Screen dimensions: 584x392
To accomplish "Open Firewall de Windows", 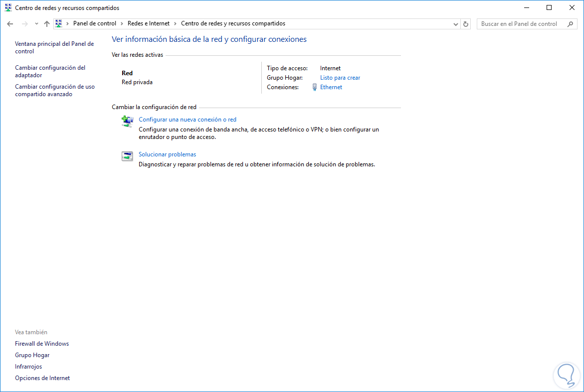I will coord(42,344).
